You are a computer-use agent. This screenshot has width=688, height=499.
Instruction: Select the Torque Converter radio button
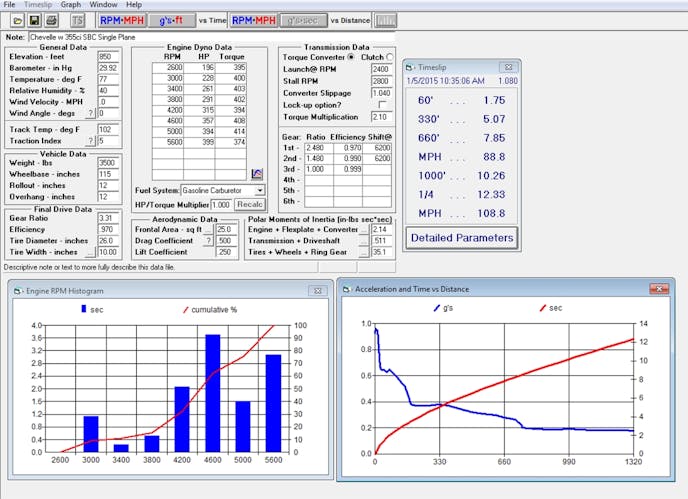[x=351, y=57]
